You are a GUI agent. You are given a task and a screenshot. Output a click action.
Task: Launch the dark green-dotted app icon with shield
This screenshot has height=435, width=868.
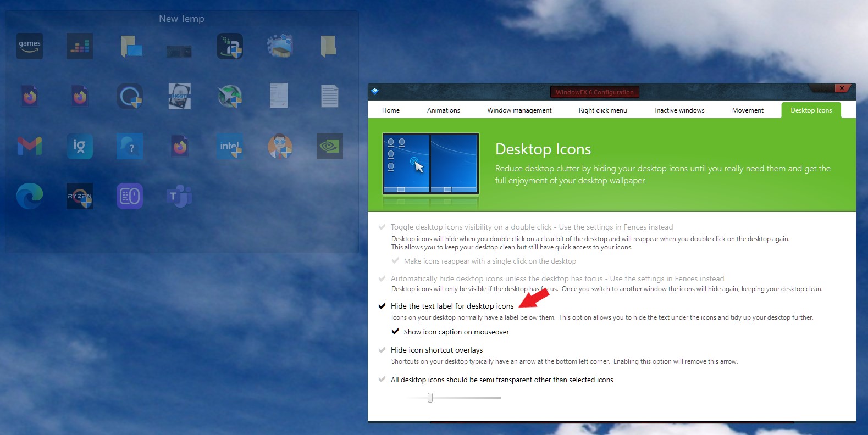[230, 46]
